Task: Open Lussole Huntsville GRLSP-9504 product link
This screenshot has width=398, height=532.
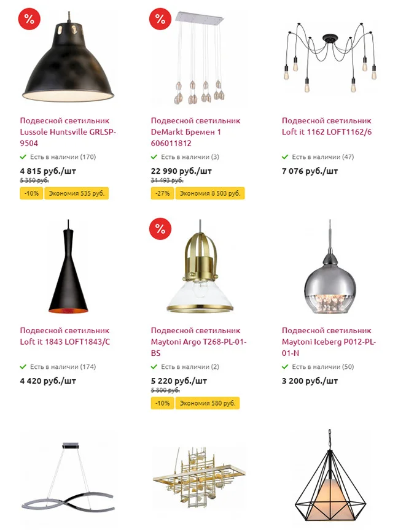Action: pyautogui.click(x=68, y=132)
